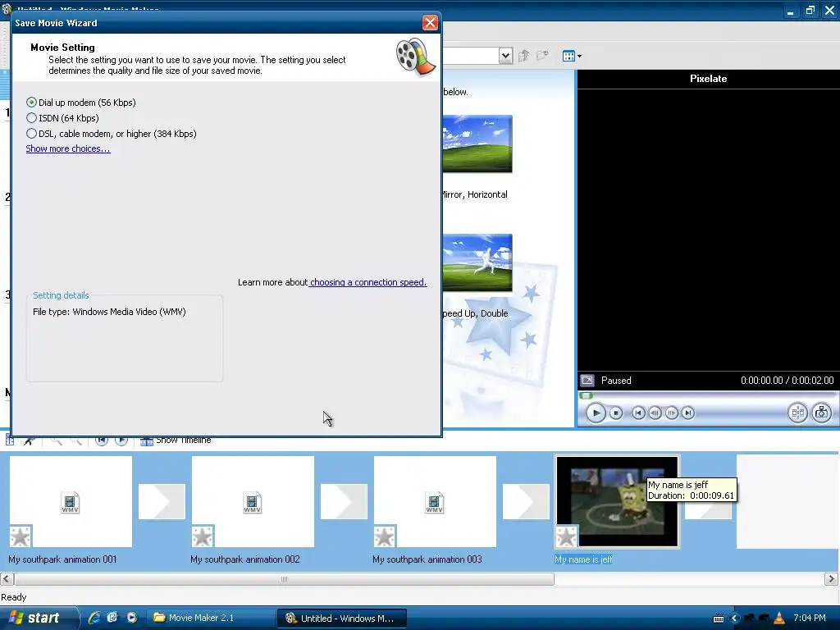Image resolution: width=840 pixels, height=630 pixels.
Task: Open choosing a connection speed help link
Action: click(368, 282)
